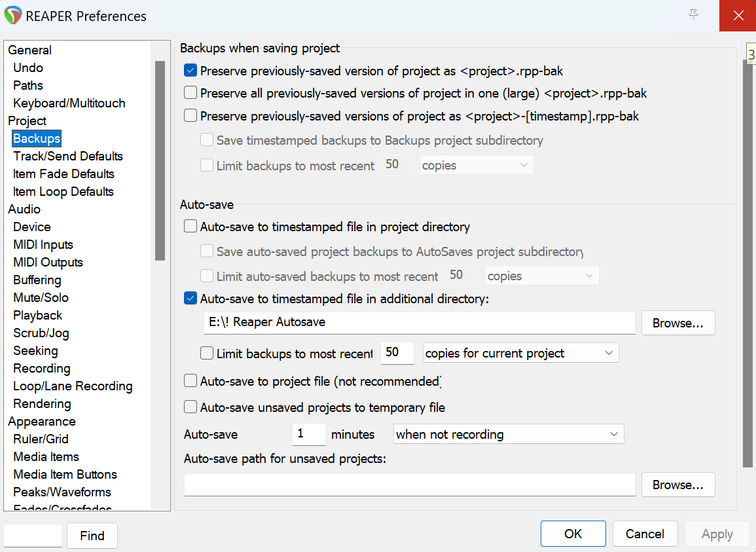Open Seeking preferences
This screenshot has width=756, height=552.
click(x=35, y=351)
